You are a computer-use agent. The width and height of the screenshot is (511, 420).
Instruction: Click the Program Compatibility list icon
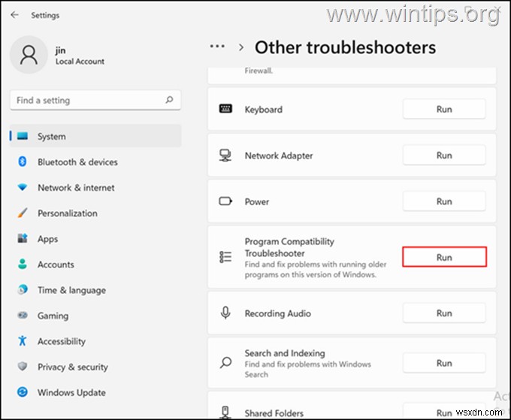tap(225, 257)
